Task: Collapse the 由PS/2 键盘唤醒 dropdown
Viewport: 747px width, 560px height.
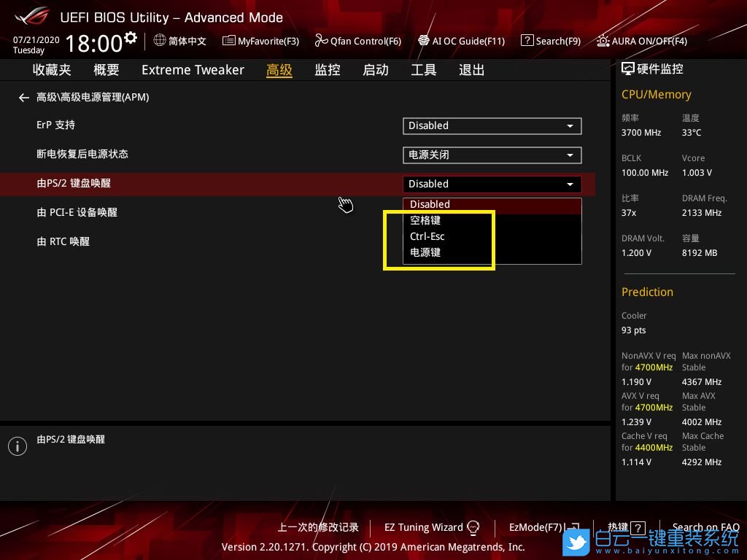Action: coord(492,184)
